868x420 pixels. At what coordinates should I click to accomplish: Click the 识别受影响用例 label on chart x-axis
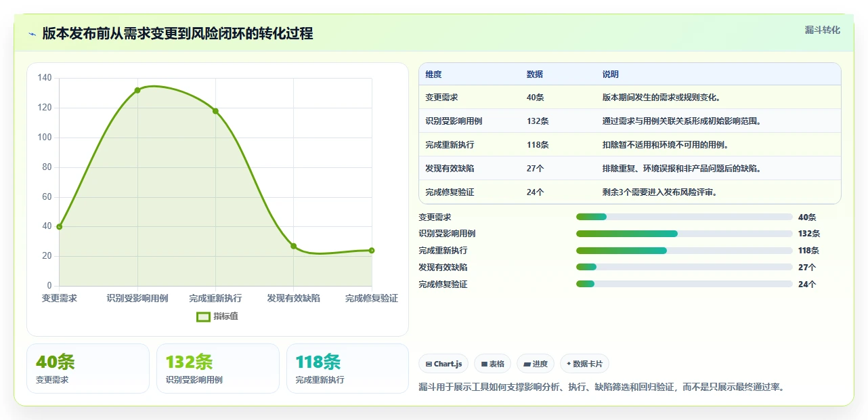[x=137, y=298]
